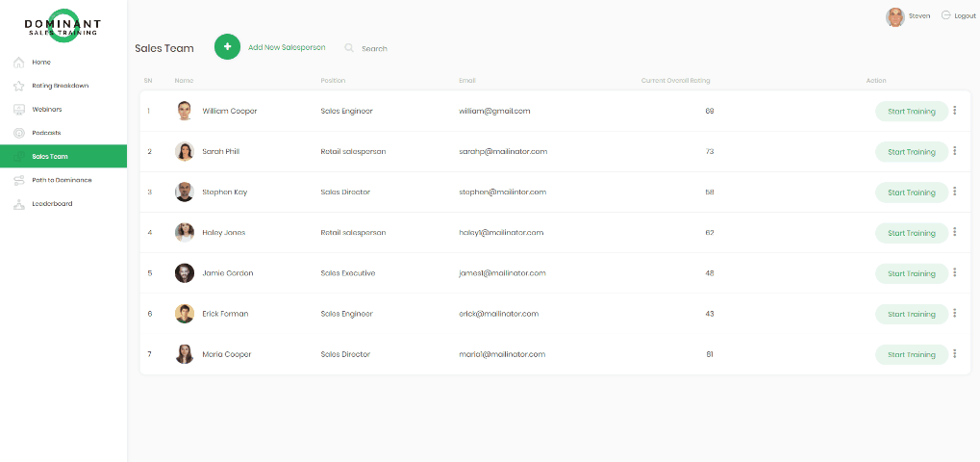The image size is (980, 462).
Task: Click email william@gmail.com
Action: (494, 112)
